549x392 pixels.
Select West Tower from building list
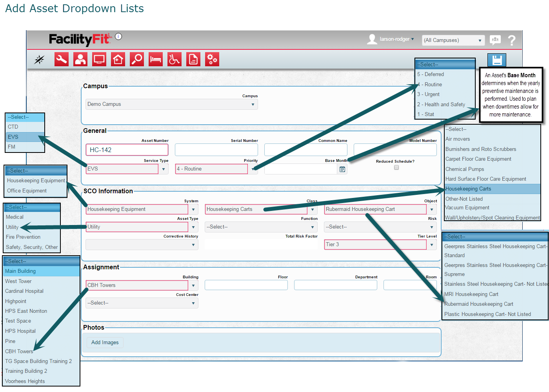18,281
